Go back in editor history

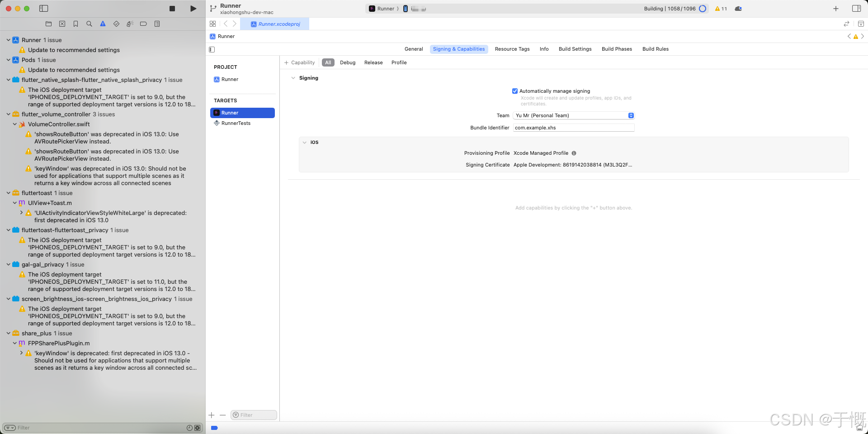(x=226, y=24)
